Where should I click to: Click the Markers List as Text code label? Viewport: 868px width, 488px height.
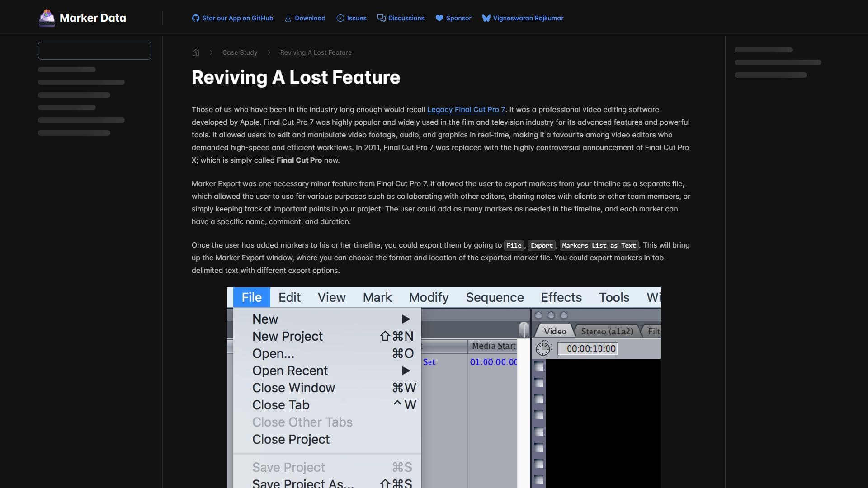click(x=599, y=245)
